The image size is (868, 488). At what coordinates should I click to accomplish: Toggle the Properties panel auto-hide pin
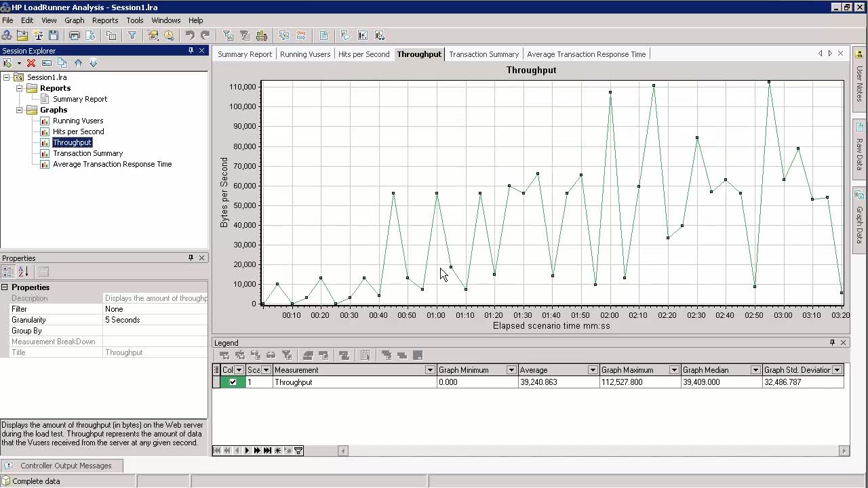(x=191, y=258)
